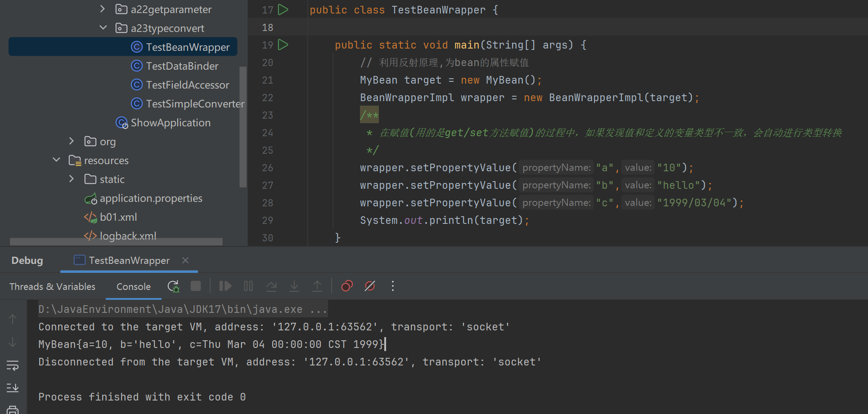Click the collapsed Javadoc /** marker on line 23
This screenshot has height=414, width=868.
369,115
